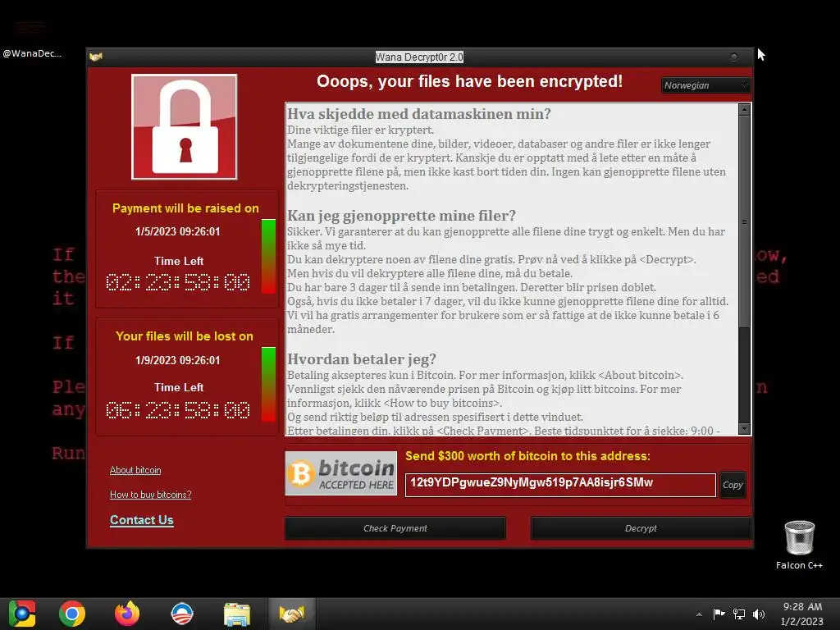Screen dimensions: 840x630
Task: Click the Copy button beside bitcoin address
Action: [733, 485]
